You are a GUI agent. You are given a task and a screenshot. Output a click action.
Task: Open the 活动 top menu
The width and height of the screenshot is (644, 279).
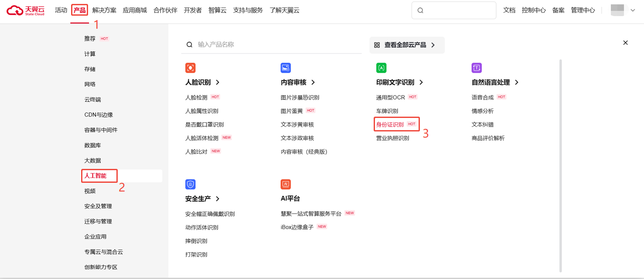point(61,10)
